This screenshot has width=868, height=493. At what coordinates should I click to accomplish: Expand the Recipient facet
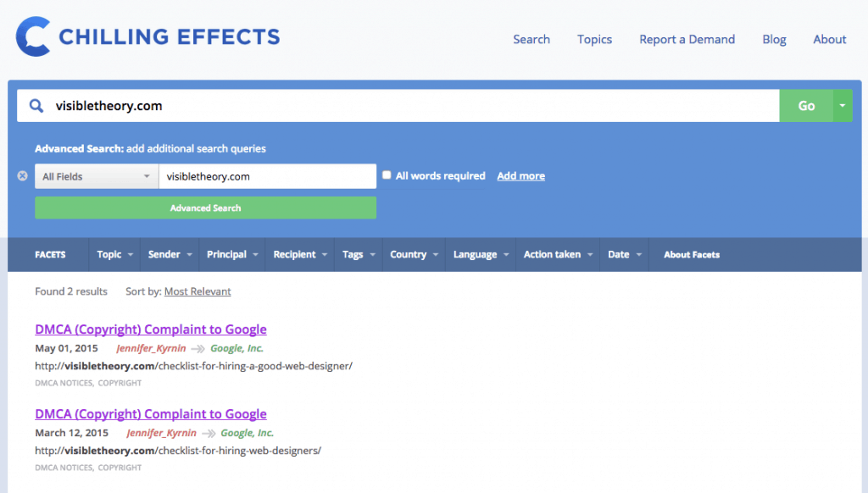pos(300,254)
